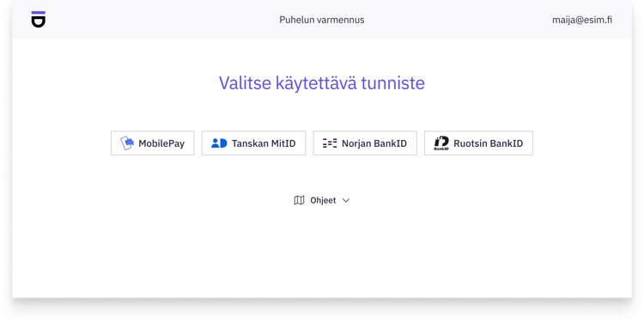Select Ruotsin BankID option

click(478, 143)
